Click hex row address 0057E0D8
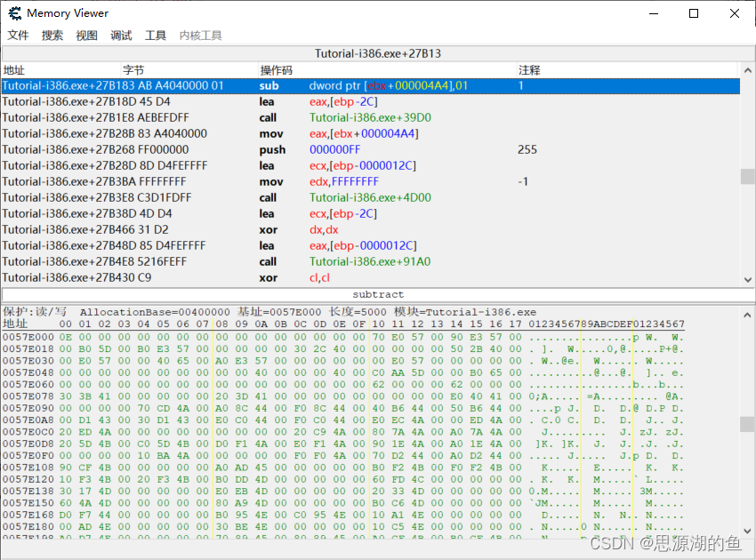 [x=28, y=444]
